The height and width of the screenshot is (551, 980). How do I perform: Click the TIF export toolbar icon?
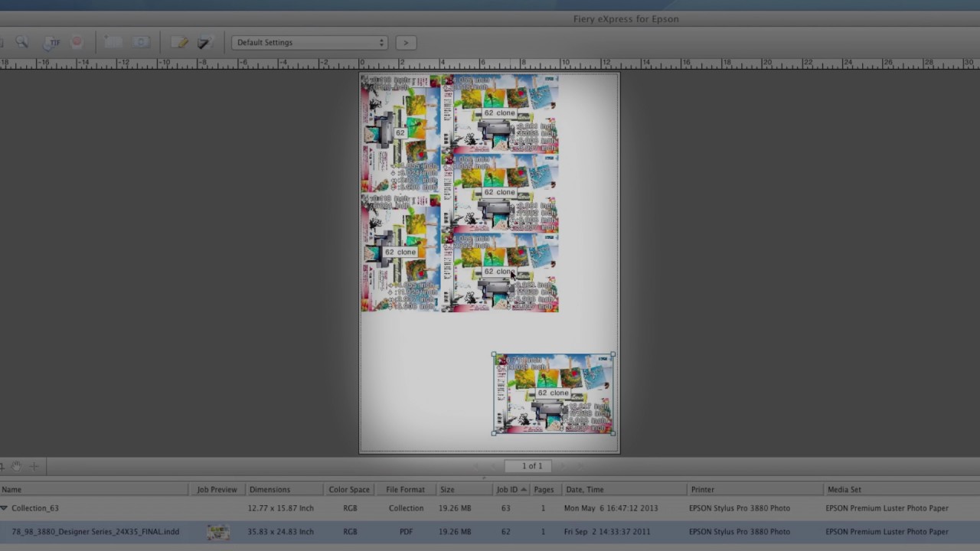click(53, 43)
